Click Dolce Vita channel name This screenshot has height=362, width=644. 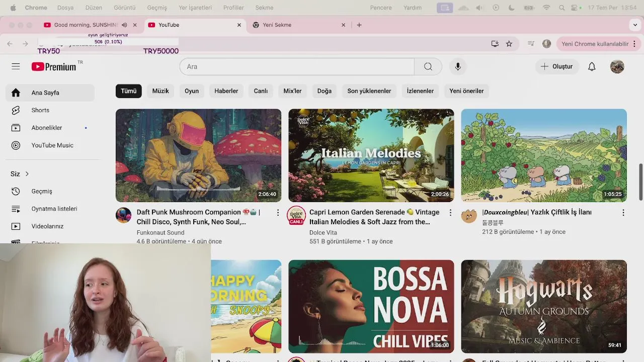click(x=323, y=232)
